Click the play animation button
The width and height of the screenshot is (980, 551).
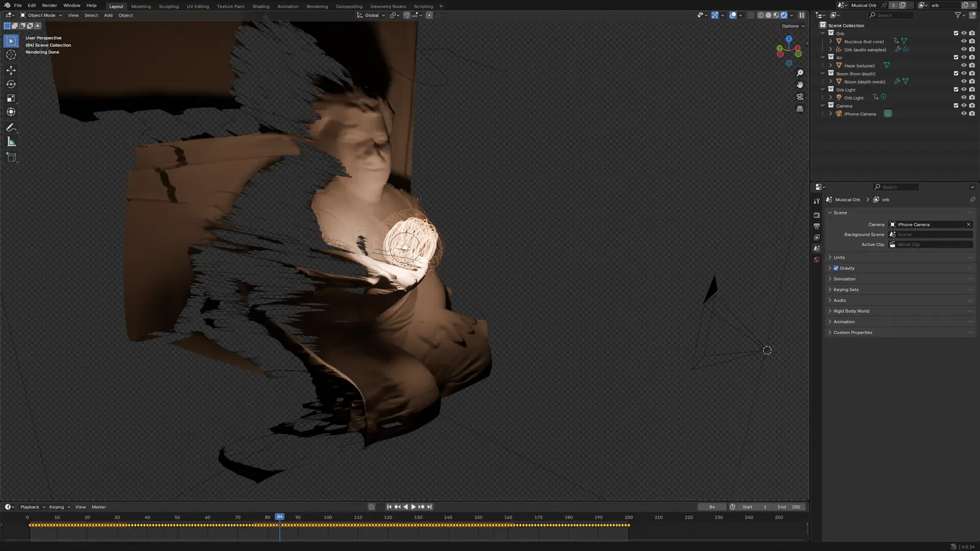413,507
